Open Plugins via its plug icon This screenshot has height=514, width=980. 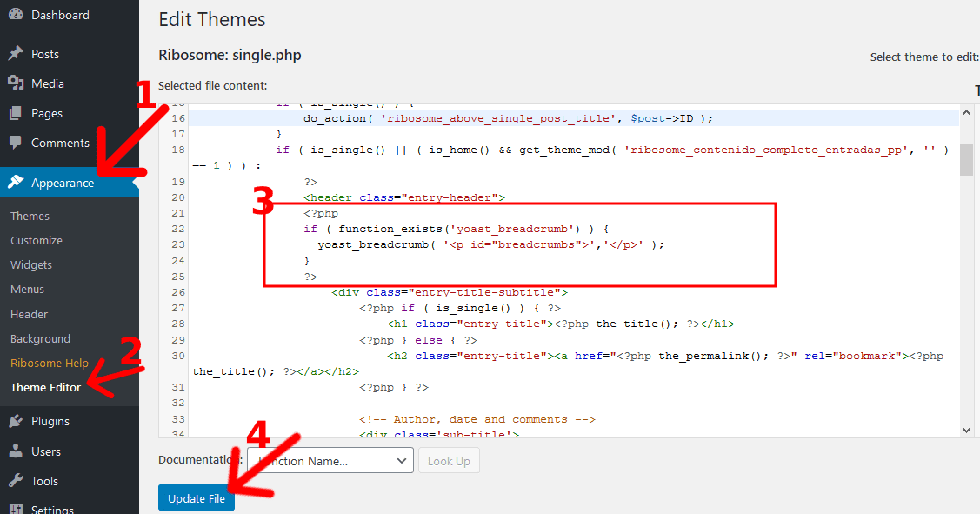coord(15,421)
